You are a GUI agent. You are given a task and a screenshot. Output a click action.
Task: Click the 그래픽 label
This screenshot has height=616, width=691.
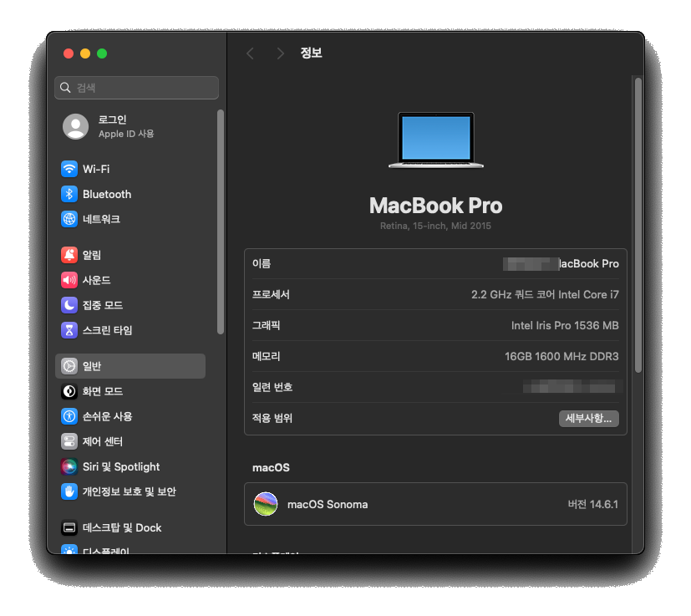(x=267, y=325)
